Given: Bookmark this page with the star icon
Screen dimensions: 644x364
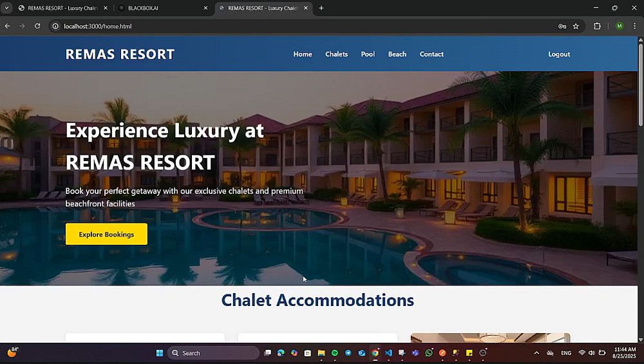Looking at the screenshot, I should [576, 26].
